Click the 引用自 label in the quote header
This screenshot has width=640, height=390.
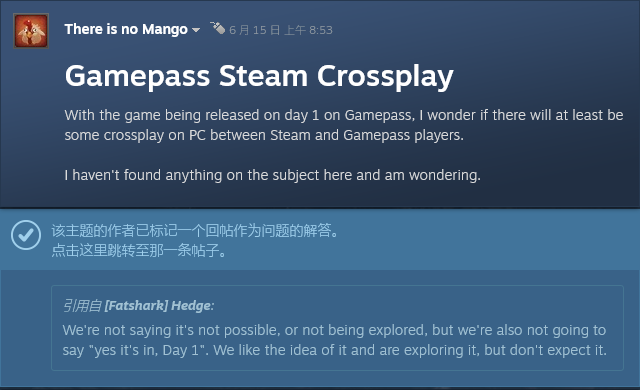pyautogui.click(x=82, y=306)
